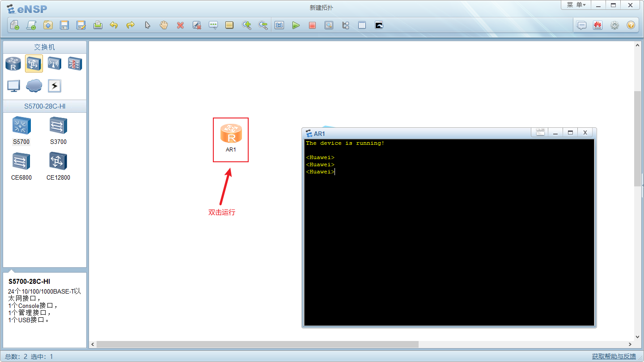Screen dimensions: 644x362
Task: Open the help question mark icon
Action: click(x=631, y=25)
